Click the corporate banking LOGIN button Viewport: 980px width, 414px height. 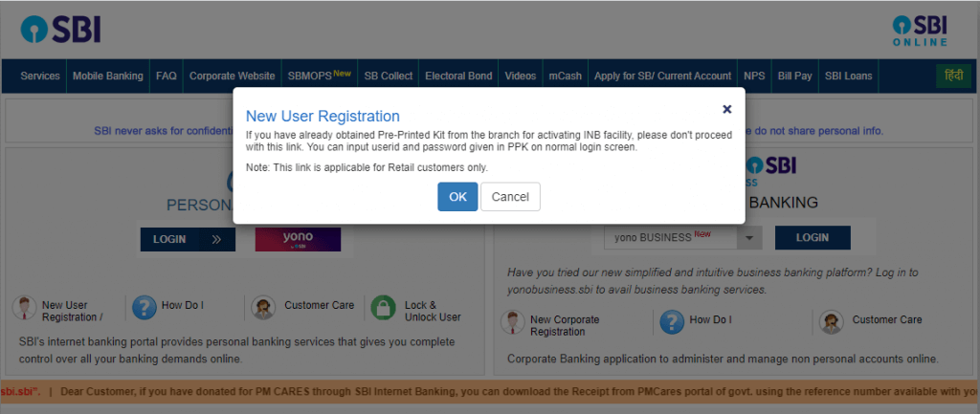tap(813, 237)
